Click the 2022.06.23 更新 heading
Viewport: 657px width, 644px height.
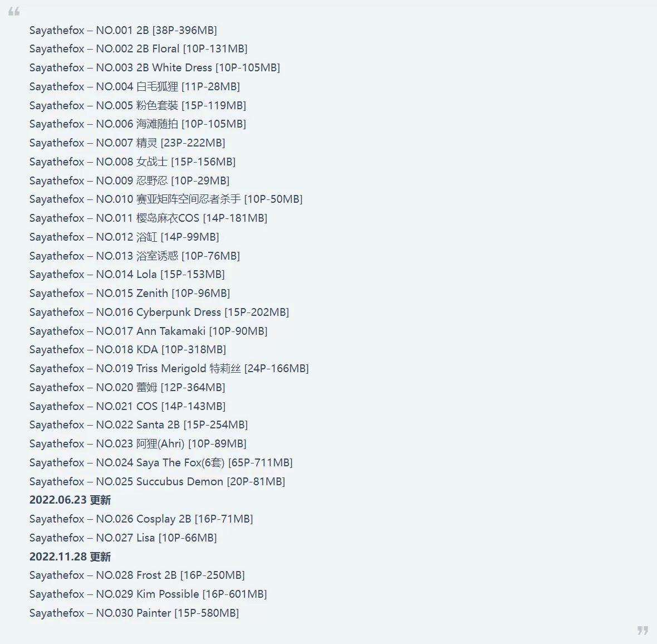pyautogui.click(x=70, y=500)
